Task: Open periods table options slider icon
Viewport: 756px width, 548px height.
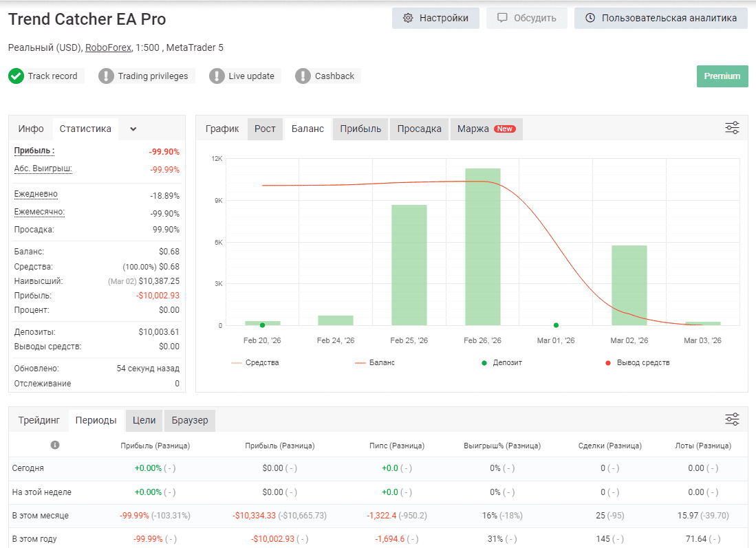Action: (x=732, y=419)
